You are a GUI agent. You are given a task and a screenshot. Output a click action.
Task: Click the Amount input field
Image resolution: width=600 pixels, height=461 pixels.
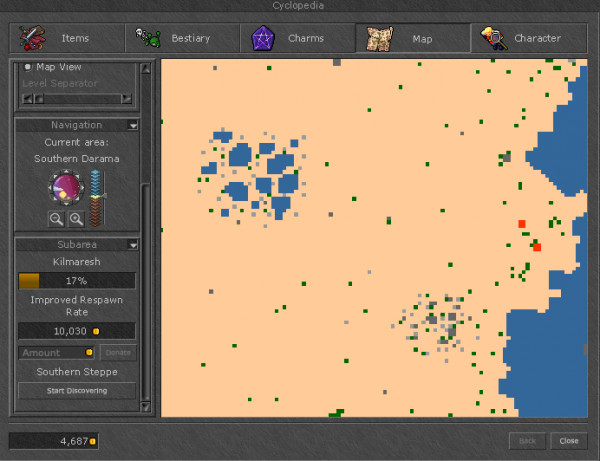coord(56,353)
